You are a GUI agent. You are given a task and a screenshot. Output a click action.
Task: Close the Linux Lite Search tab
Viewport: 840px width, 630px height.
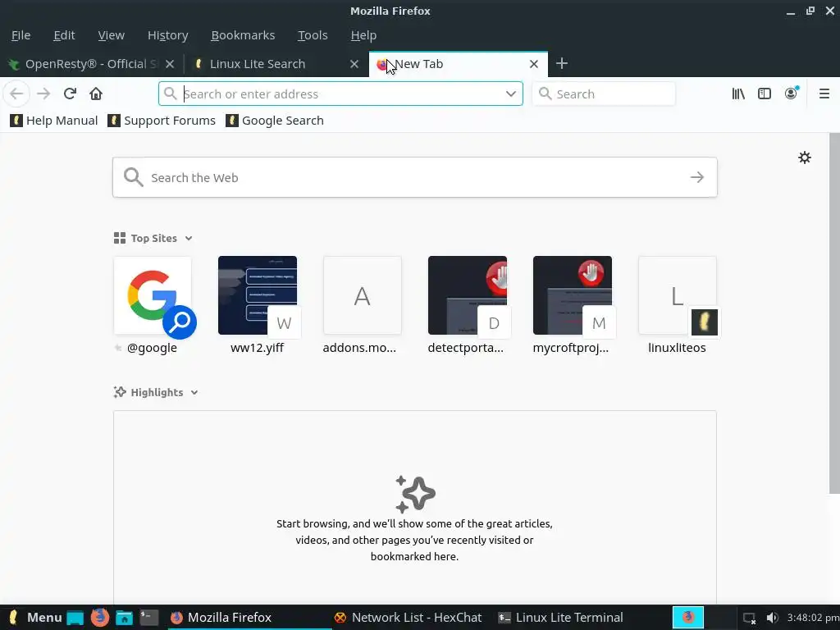(x=354, y=64)
